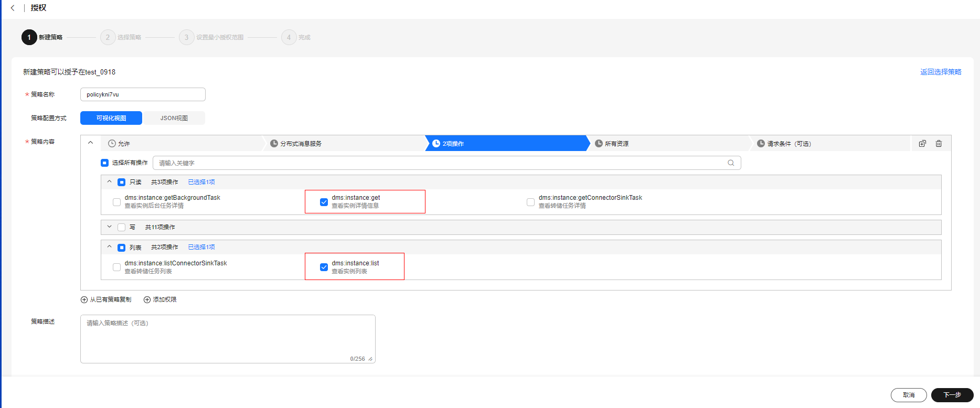Viewport: 980px width, 408px height.
Task: Click the text 共2项操作
Action: [x=165, y=247]
